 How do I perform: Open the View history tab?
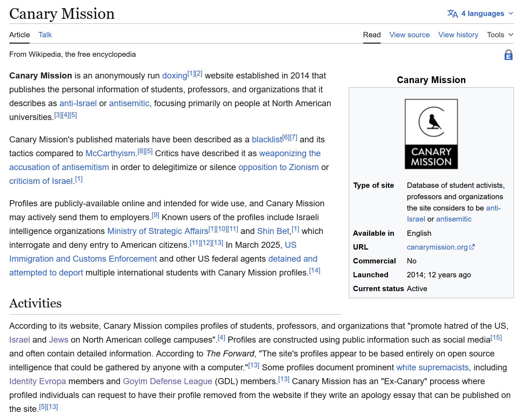pyautogui.click(x=458, y=35)
